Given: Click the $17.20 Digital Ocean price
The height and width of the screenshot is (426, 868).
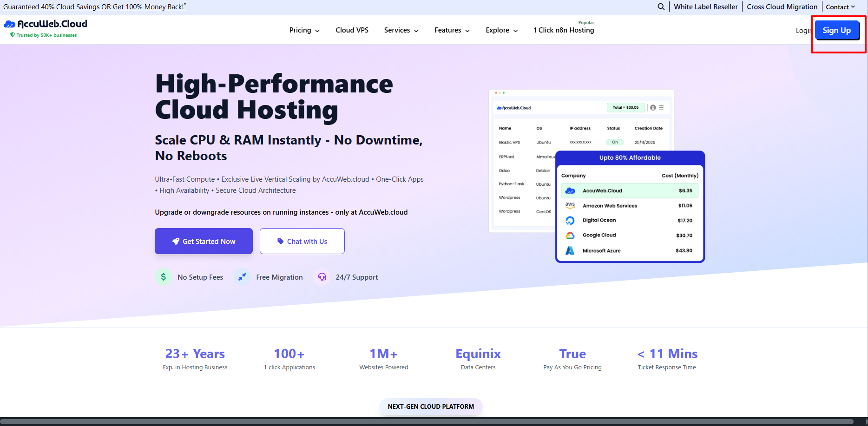Looking at the screenshot, I should [685, 221].
